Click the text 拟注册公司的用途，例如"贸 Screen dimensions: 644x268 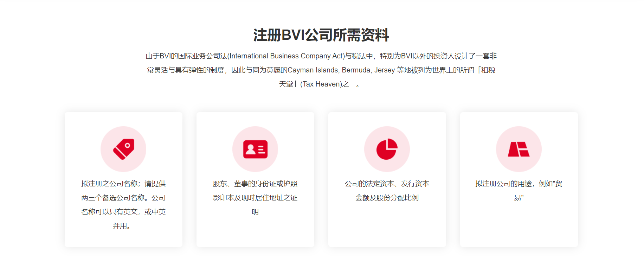coord(519,184)
